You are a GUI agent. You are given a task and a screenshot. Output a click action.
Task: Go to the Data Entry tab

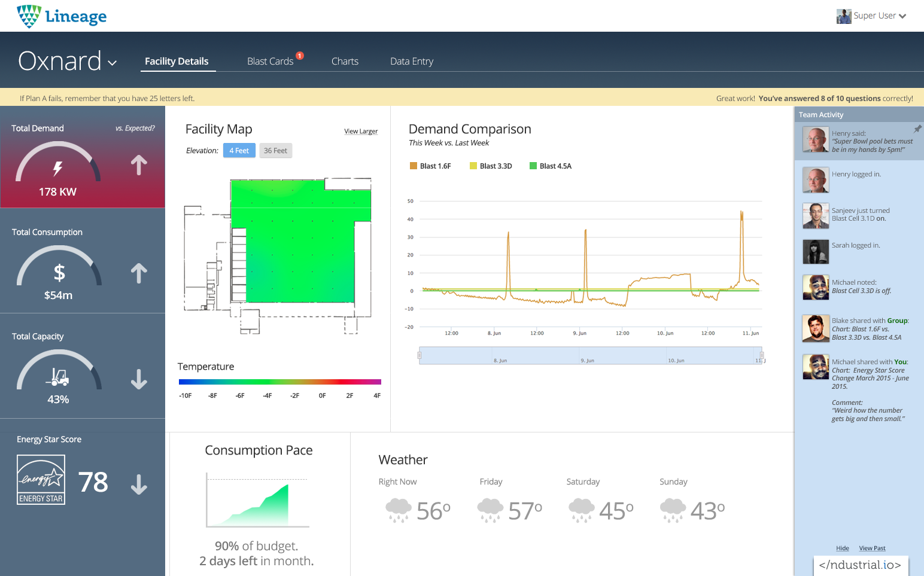coord(411,62)
